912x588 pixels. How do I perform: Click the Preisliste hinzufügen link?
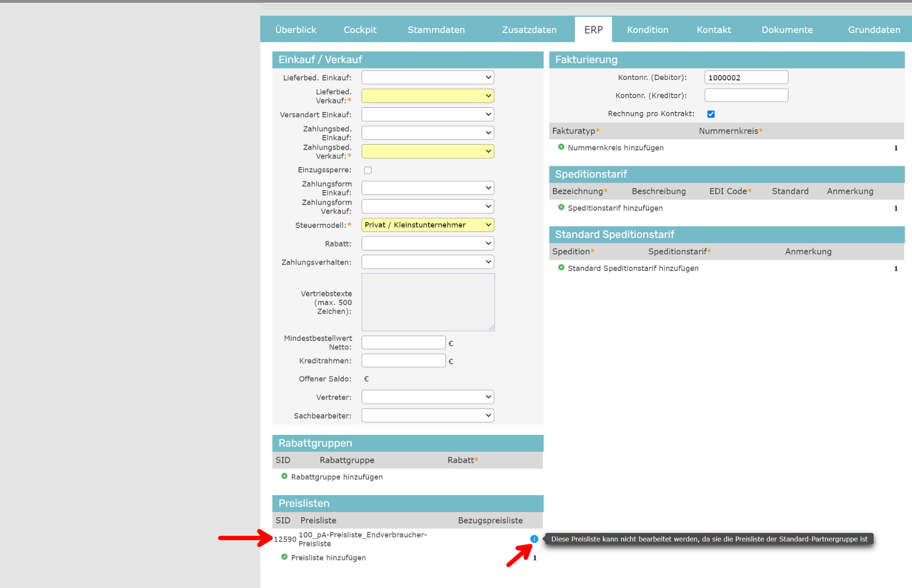tap(328, 558)
